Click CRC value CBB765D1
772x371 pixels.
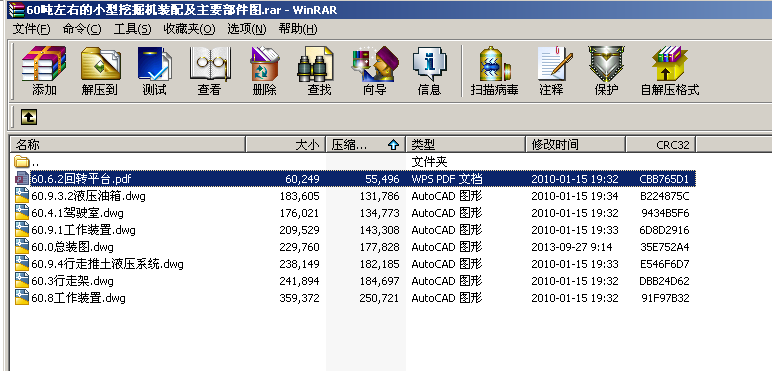[x=664, y=179]
